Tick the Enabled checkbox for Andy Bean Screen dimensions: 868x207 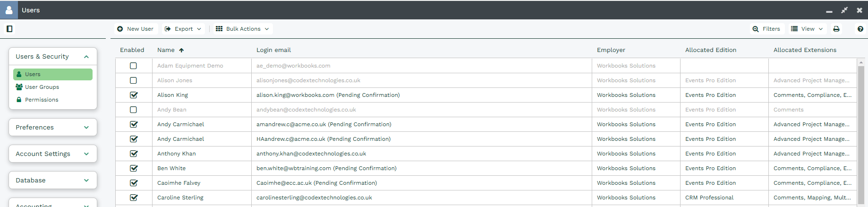(134, 110)
